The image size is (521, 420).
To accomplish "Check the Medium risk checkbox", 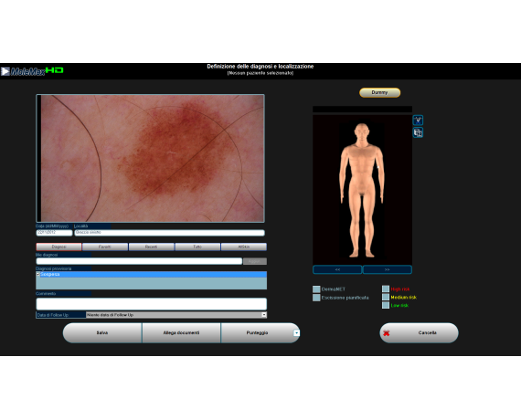I will [x=386, y=297].
